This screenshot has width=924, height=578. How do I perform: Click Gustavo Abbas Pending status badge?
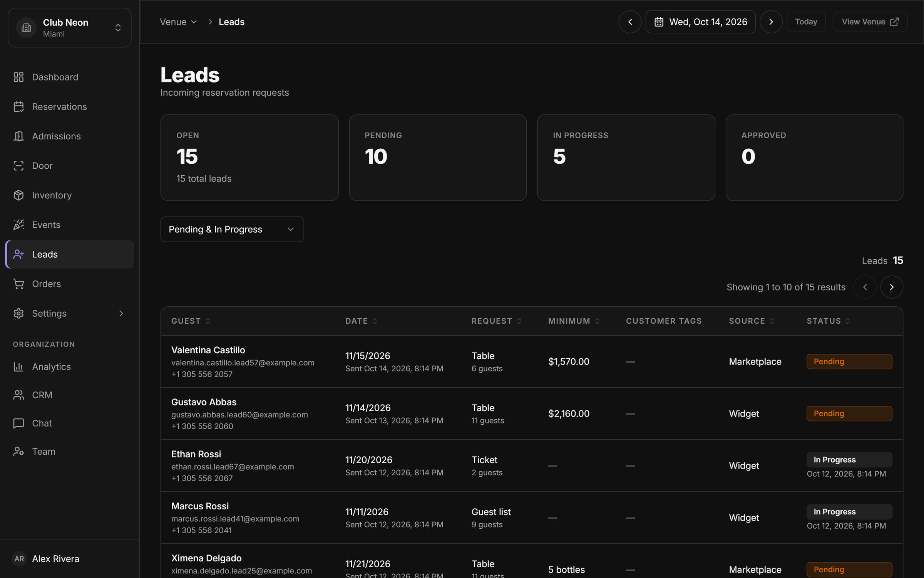pos(849,413)
